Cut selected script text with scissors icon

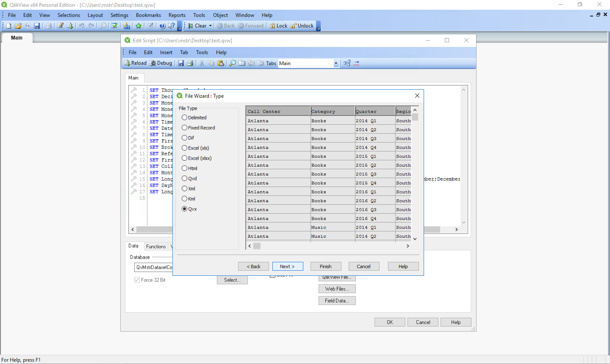201,63
